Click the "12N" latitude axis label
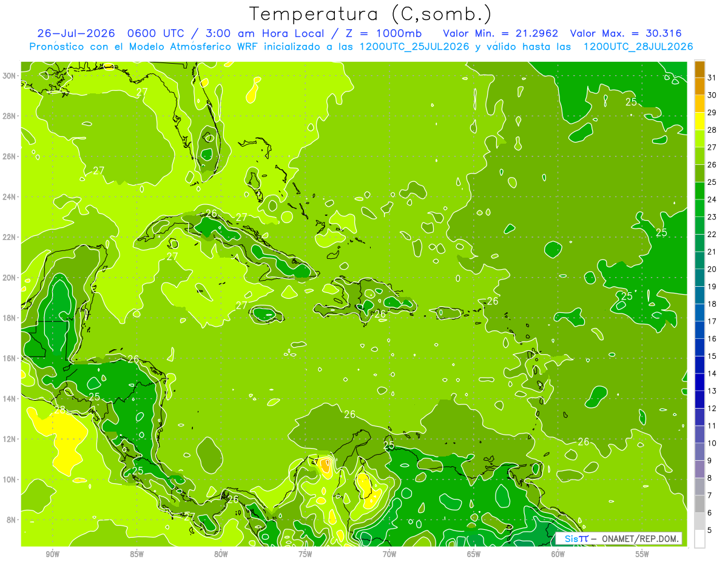This screenshot has width=728, height=562. click(10, 439)
